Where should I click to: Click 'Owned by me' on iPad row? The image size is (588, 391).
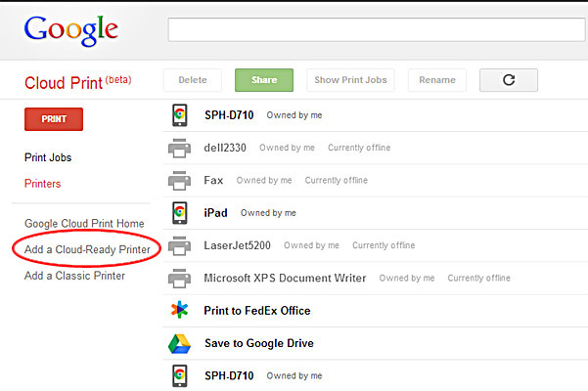click(x=268, y=213)
